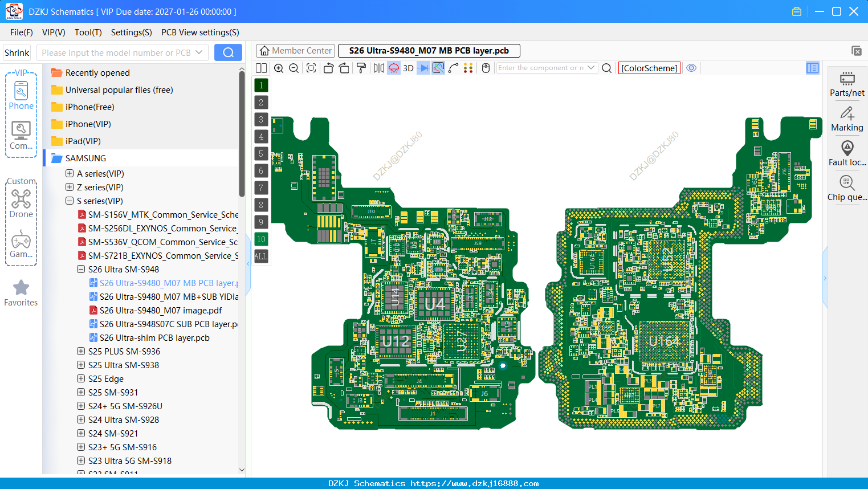
Task: Open the Game console category
Action: (21, 244)
